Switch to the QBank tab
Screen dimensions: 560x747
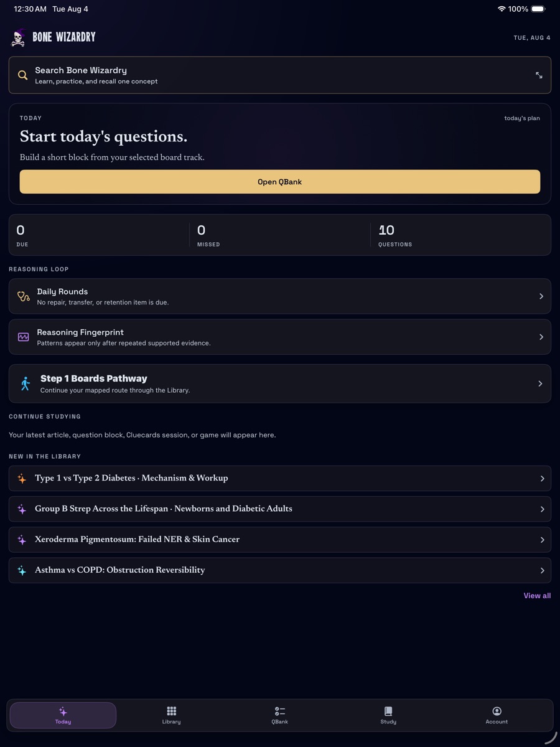[x=280, y=715]
